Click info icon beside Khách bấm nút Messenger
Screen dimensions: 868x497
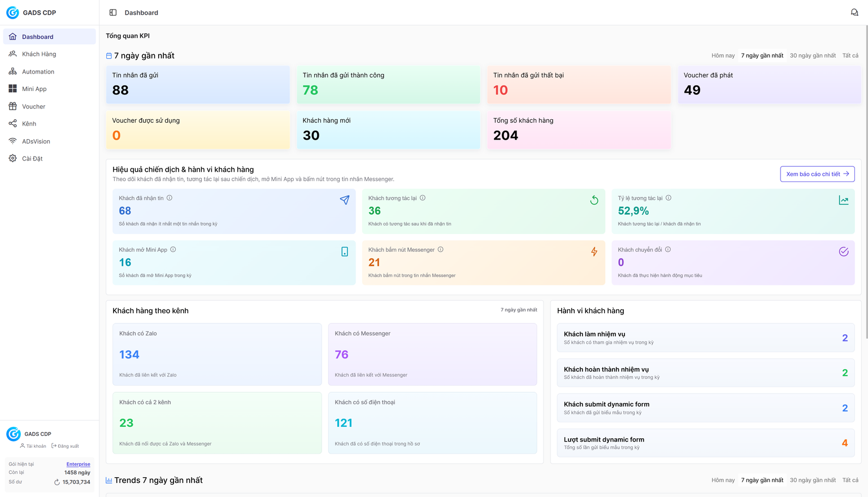pyautogui.click(x=441, y=249)
